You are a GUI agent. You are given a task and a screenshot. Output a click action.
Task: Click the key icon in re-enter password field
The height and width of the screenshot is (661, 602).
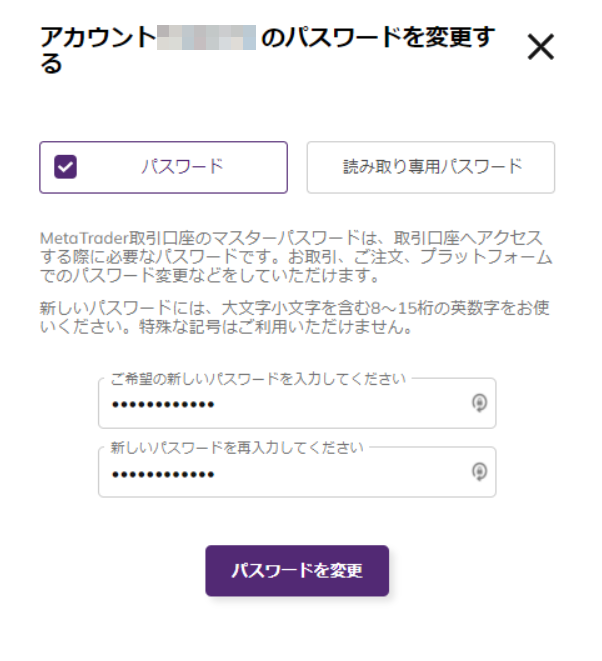coord(479,472)
